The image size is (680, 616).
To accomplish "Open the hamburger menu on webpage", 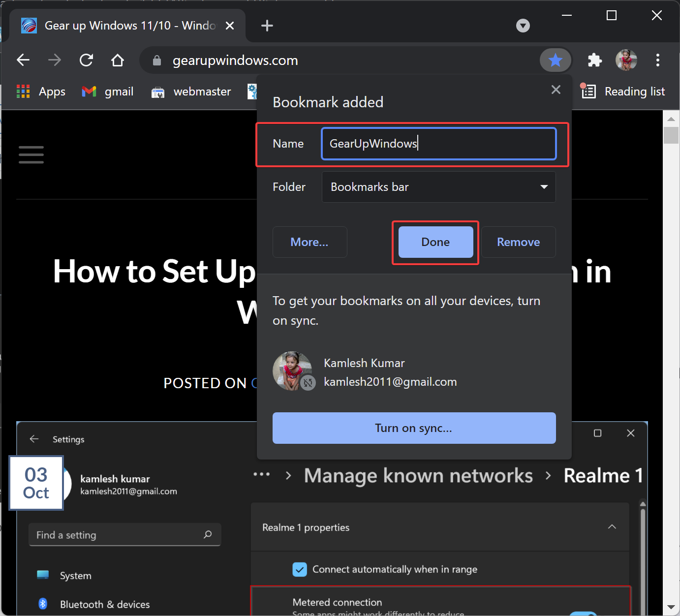I will pos(31,154).
